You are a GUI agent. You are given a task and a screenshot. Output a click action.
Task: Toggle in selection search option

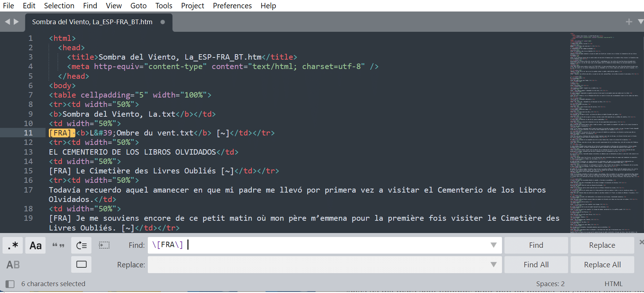(104, 245)
